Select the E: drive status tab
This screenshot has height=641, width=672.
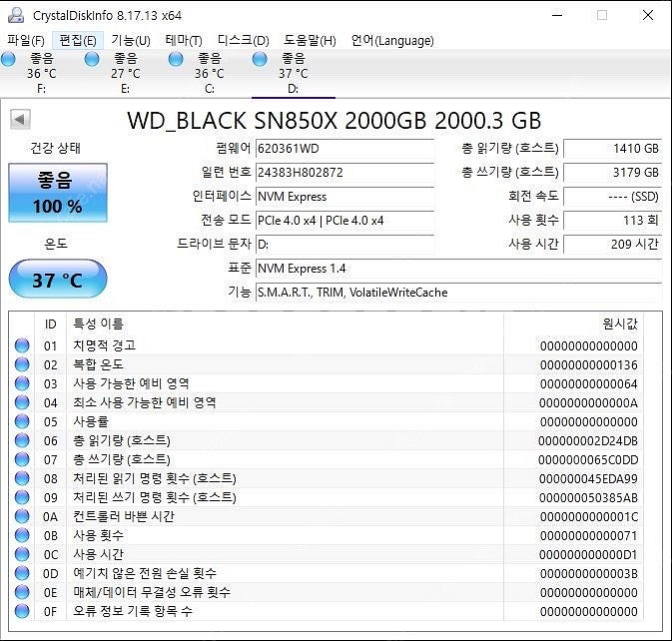(125, 73)
